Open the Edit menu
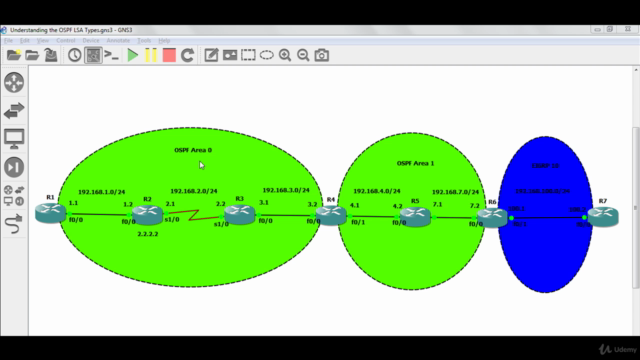Screen dimensions: 640x360 24,40
